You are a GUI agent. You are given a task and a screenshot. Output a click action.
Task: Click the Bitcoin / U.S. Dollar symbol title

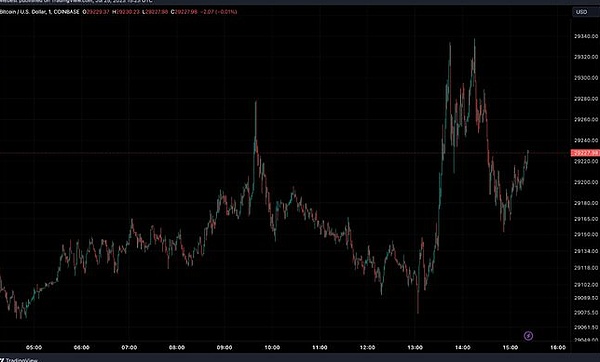pos(23,12)
